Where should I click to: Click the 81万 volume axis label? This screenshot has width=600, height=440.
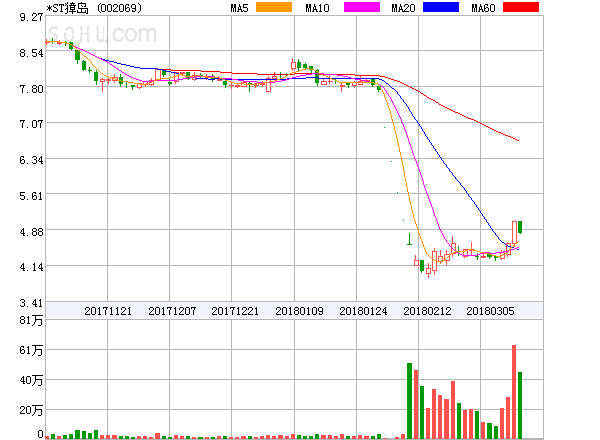tap(31, 320)
